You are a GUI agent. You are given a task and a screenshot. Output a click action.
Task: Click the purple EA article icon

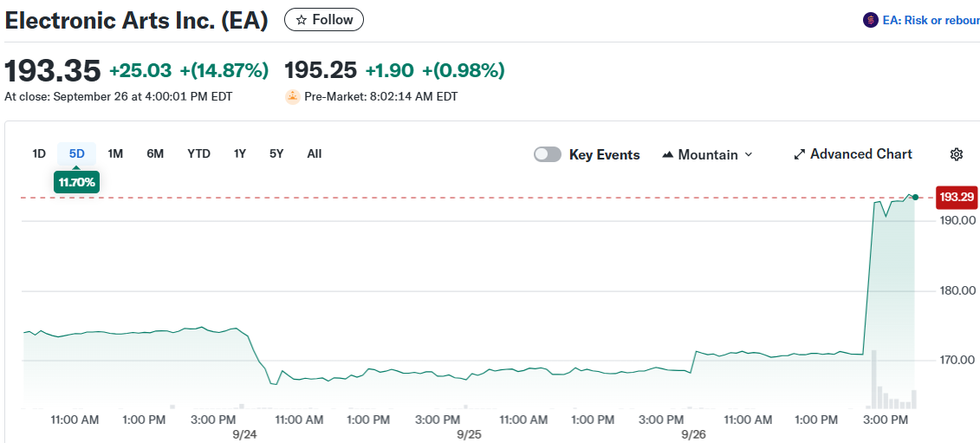(870, 21)
